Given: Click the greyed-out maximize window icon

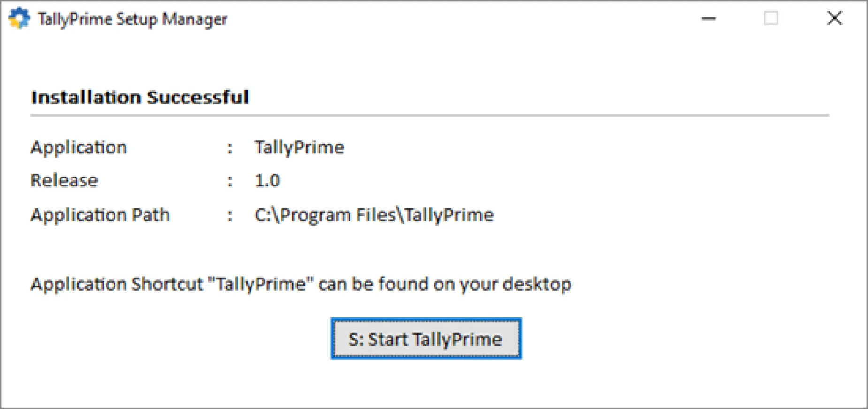Looking at the screenshot, I should pos(771,19).
